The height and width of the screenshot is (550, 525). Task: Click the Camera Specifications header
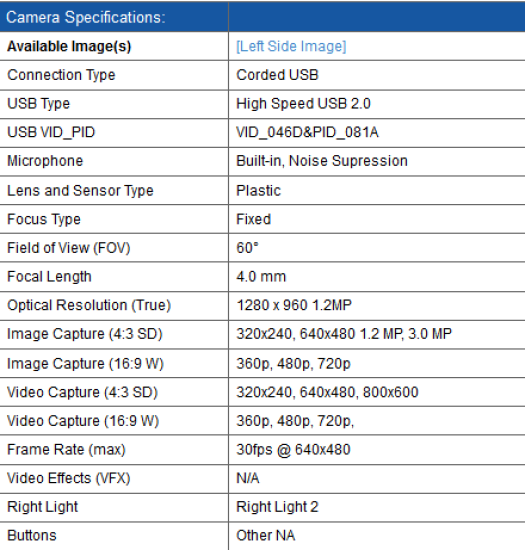(86, 17)
